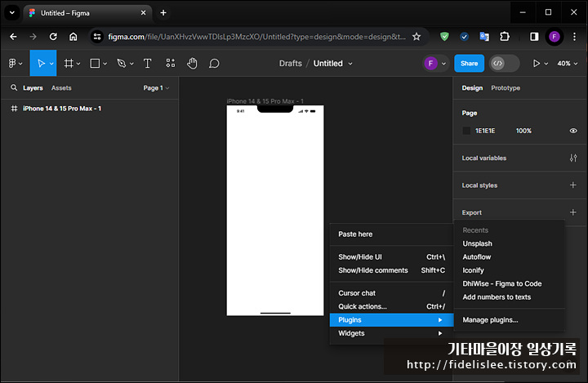The width and height of the screenshot is (588, 383).
Task: Open Local variables settings icon
Action: tap(573, 158)
